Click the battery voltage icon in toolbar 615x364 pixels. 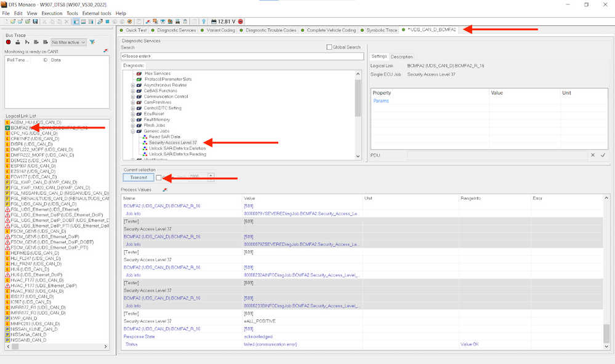[x=214, y=22]
